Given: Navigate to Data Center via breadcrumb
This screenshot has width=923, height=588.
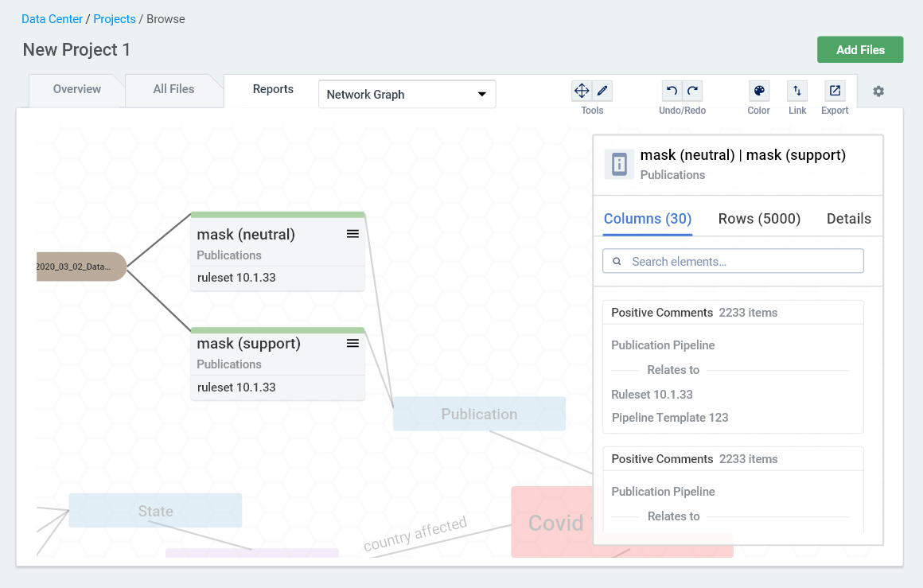Looking at the screenshot, I should [x=52, y=18].
